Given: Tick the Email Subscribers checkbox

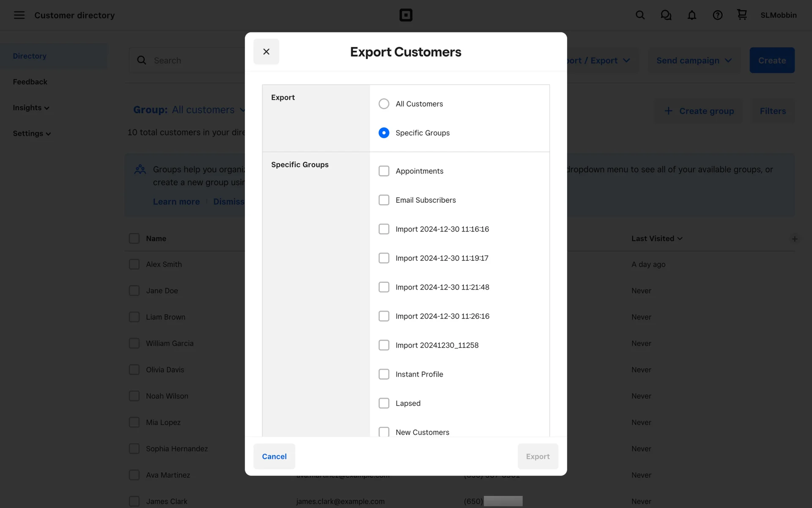Looking at the screenshot, I should [384, 200].
